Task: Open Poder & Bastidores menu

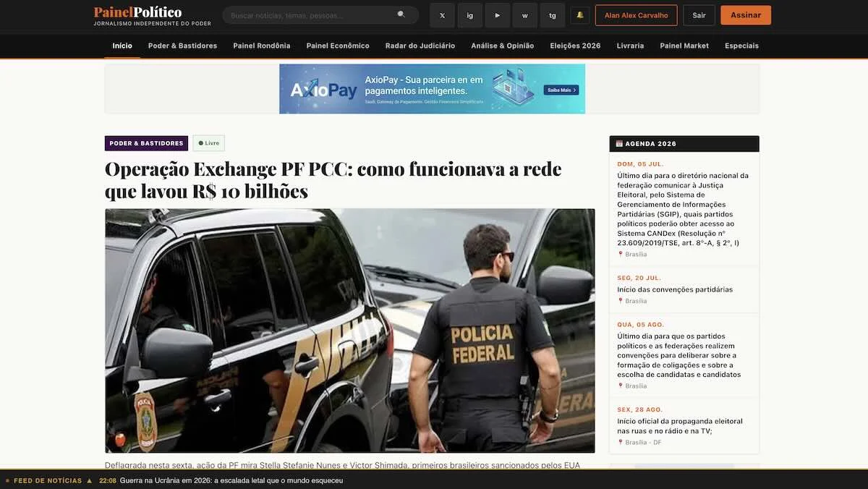Action: pyautogui.click(x=182, y=46)
